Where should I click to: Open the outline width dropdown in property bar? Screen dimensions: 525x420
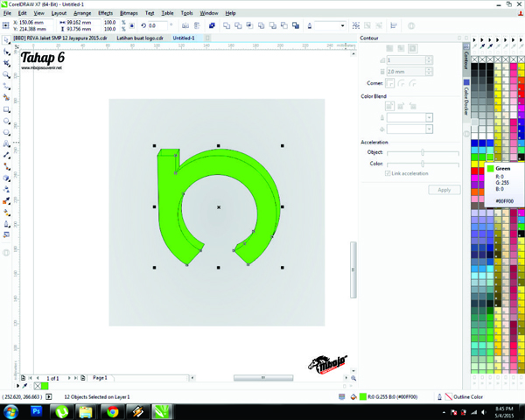pos(342,25)
